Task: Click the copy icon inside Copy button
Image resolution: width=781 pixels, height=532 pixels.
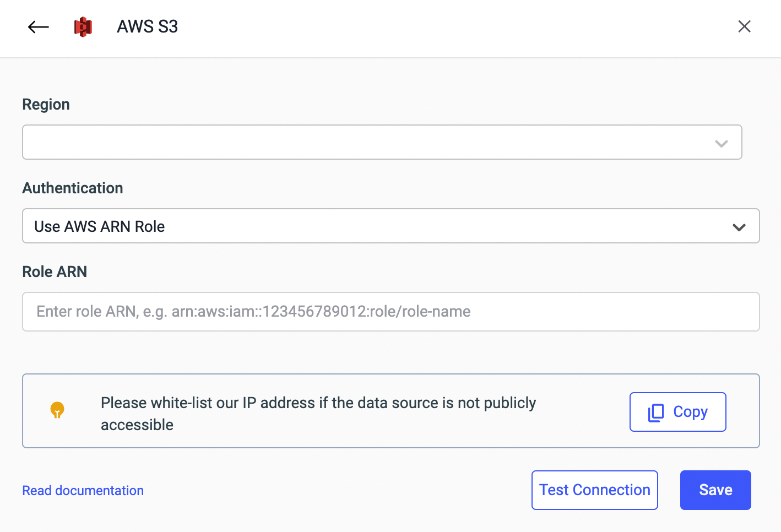Action: pyautogui.click(x=656, y=412)
